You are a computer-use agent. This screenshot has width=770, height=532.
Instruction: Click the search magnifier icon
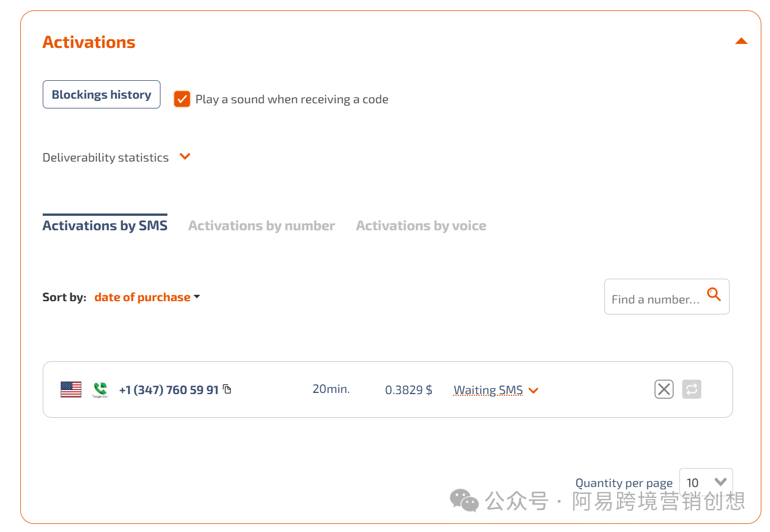click(714, 294)
